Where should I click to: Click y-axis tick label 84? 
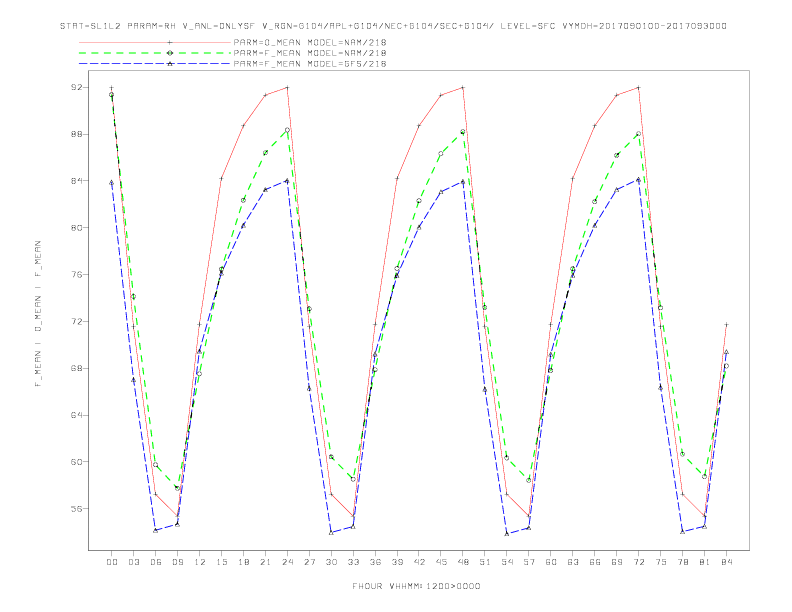76,181
